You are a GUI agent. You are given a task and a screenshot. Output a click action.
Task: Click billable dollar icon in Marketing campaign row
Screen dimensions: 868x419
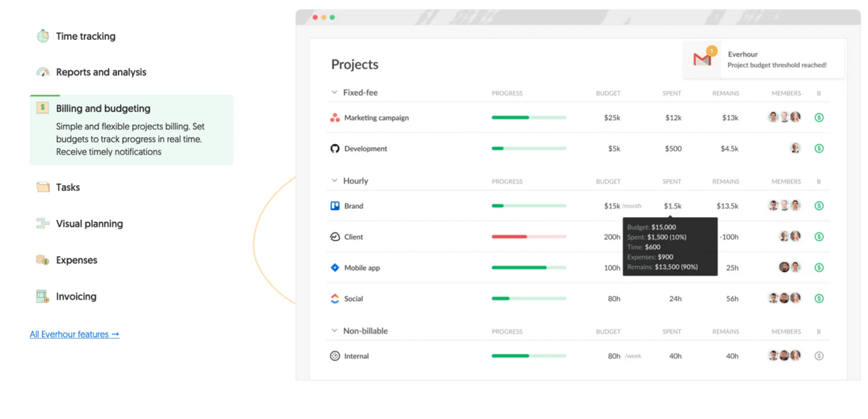819,117
